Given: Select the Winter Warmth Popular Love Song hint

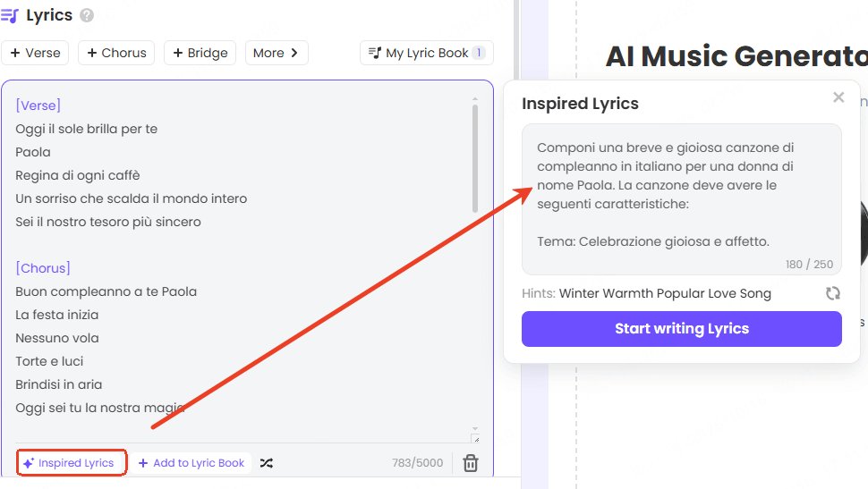Looking at the screenshot, I should point(665,293).
